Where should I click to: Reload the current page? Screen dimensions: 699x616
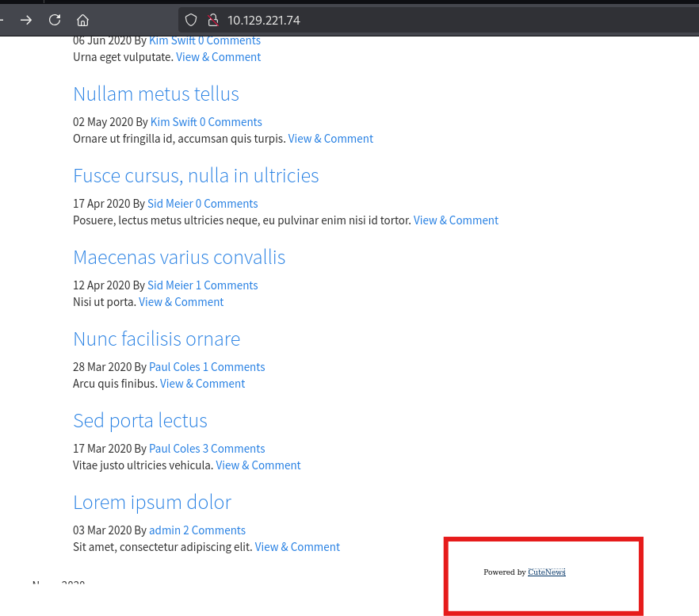point(55,20)
